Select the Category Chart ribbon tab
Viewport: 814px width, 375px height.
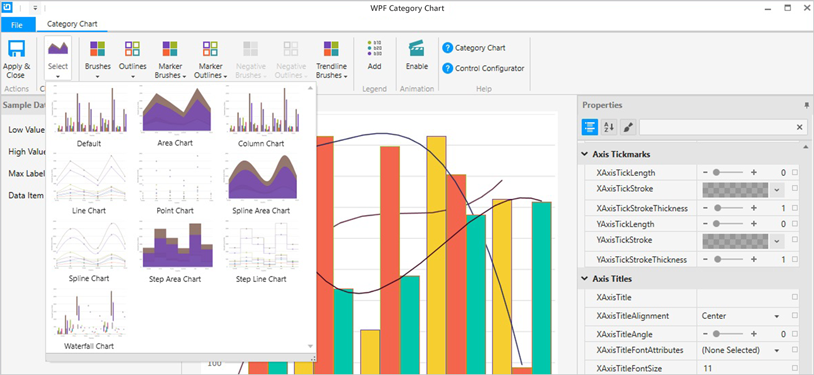(x=72, y=24)
